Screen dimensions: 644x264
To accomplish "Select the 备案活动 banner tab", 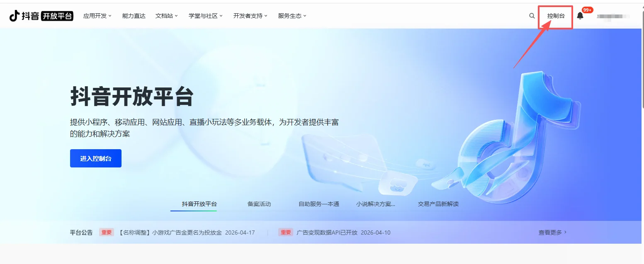I will click(x=259, y=204).
